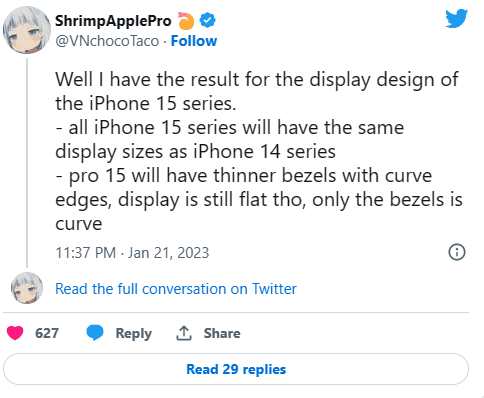484x398 pixels.
Task: Click the tweet text about iPhone 15
Action: (259, 151)
